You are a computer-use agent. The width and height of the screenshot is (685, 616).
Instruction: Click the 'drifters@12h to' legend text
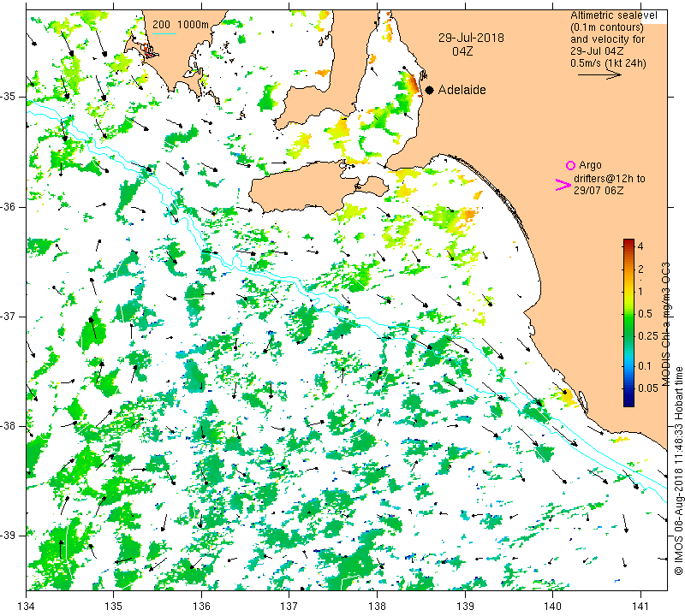point(610,179)
